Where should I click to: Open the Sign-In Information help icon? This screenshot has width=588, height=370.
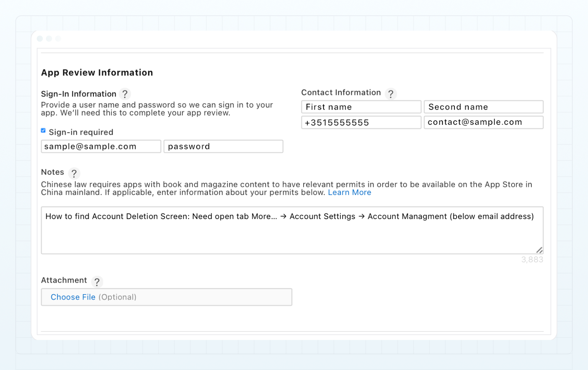point(124,94)
